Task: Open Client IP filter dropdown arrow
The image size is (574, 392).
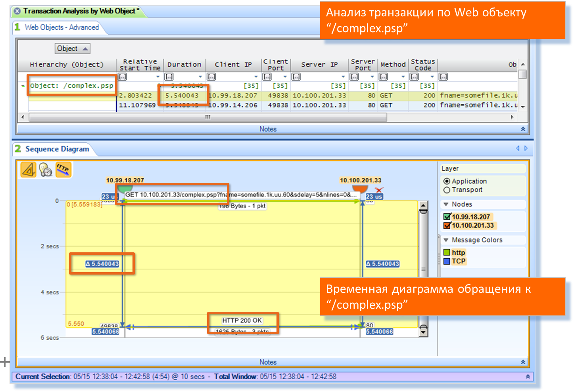Action: (256, 77)
